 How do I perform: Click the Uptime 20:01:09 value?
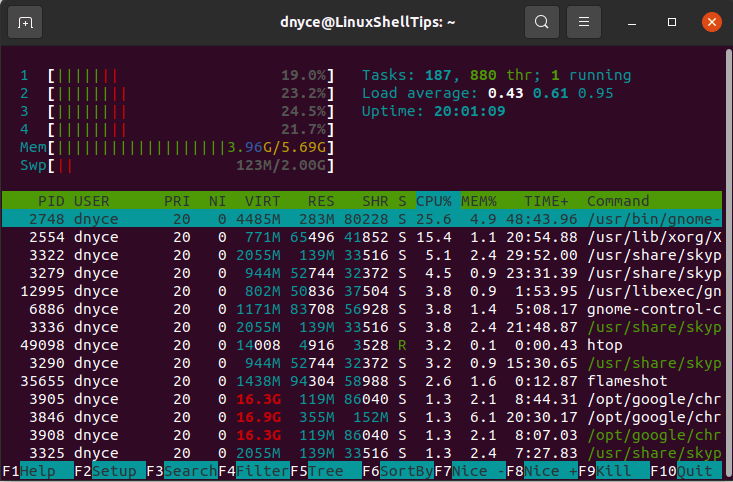click(469, 111)
